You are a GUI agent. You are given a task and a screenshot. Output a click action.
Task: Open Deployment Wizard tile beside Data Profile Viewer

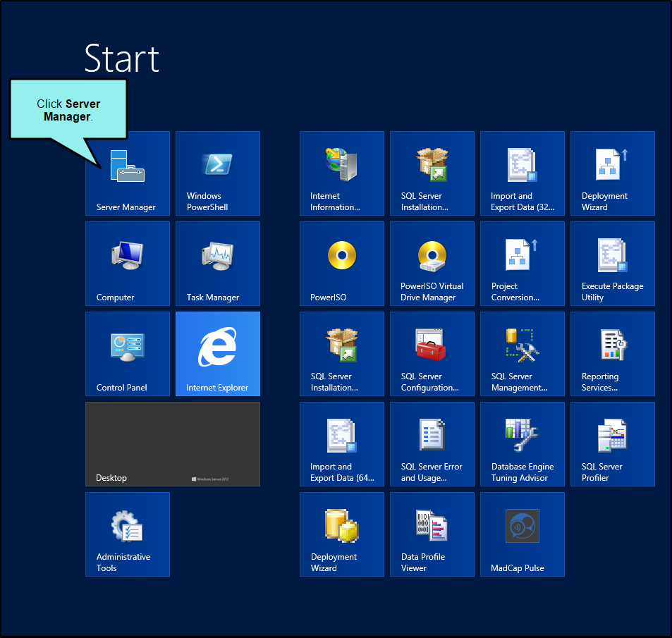pyautogui.click(x=342, y=534)
